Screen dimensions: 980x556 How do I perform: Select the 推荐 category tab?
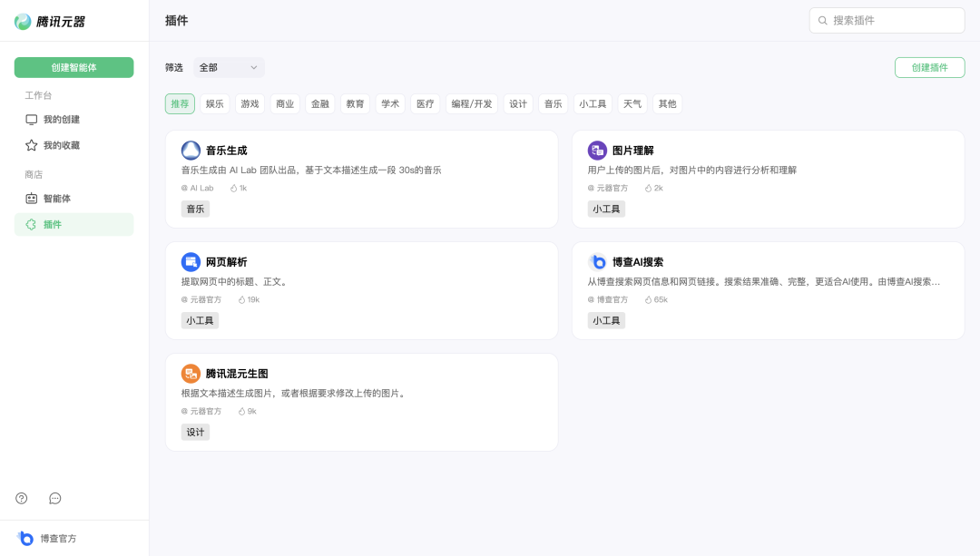(x=180, y=103)
